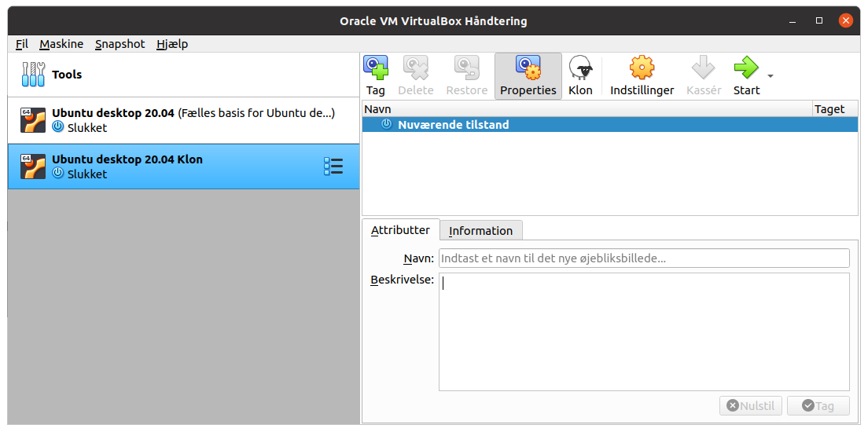Focus the snapshot Navn input field
The width and height of the screenshot is (868, 432).
point(644,258)
